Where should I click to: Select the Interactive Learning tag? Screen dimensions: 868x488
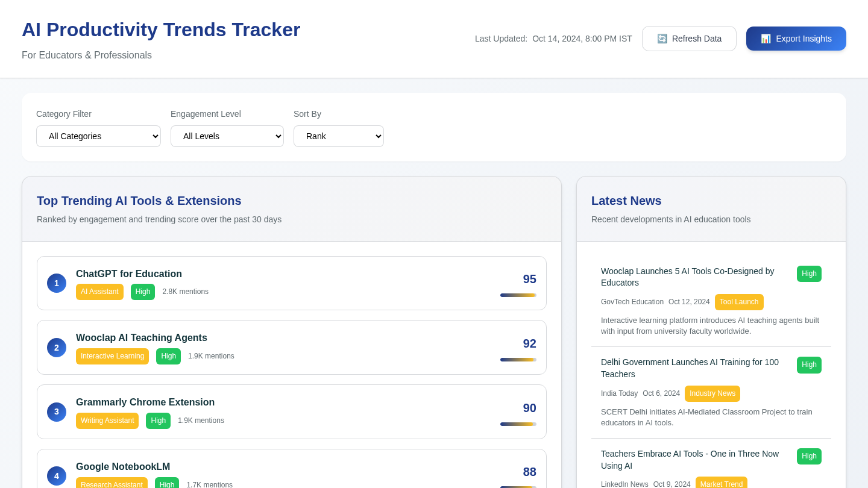pos(112,356)
